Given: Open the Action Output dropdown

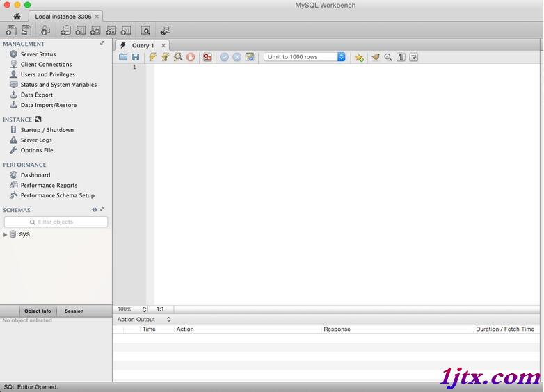Looking at the screenshot, I should pyautogui.click(x=144, y=319).
